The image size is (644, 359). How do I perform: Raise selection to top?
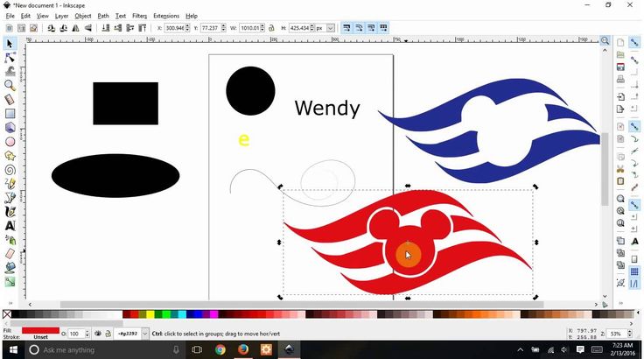pyautogui.click(x=142, y=28)
